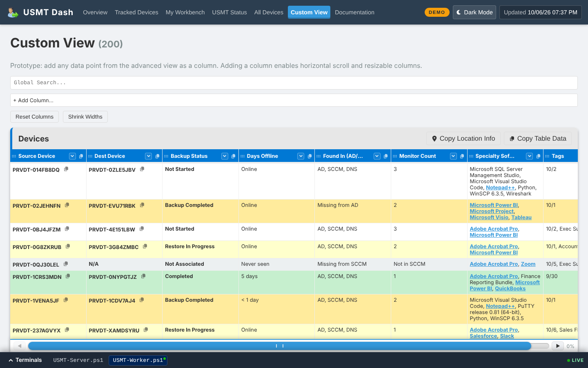Image resolution: width=588 pixels, height=368 pixels.
Task: Copy the PRVDT-014FB8DQ source device name
Action: pos(66,169)
